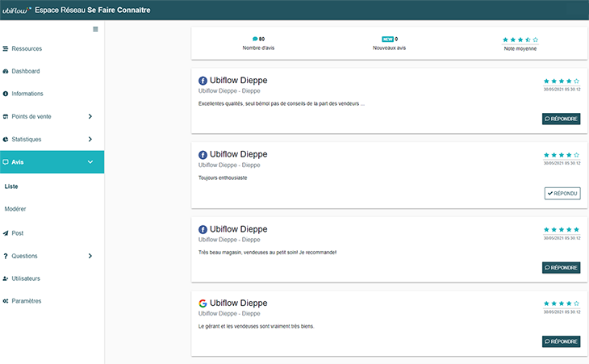Reply to the 'Le gérant et les vendeuses' review
The height and width of the screenshot is (364, 589).
tap(561, 341)
